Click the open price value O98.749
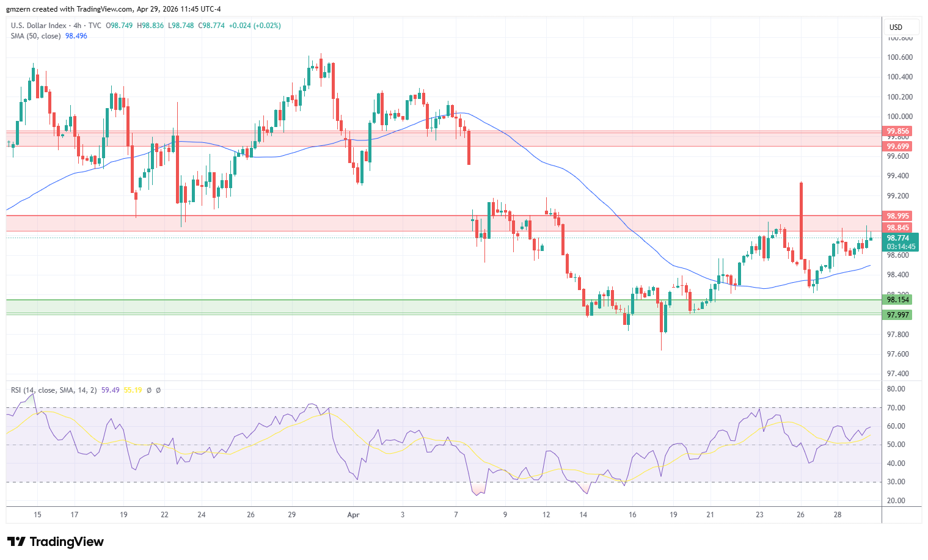 point(120,26)
